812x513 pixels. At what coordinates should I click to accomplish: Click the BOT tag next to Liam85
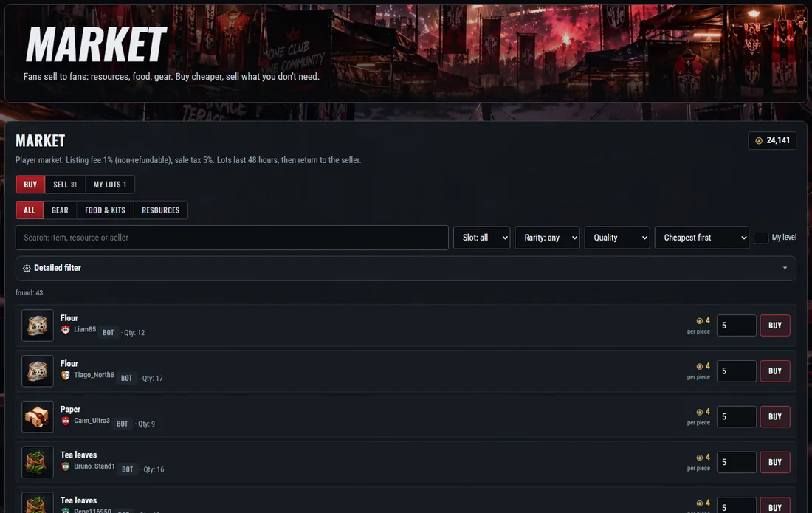[109, 333]
